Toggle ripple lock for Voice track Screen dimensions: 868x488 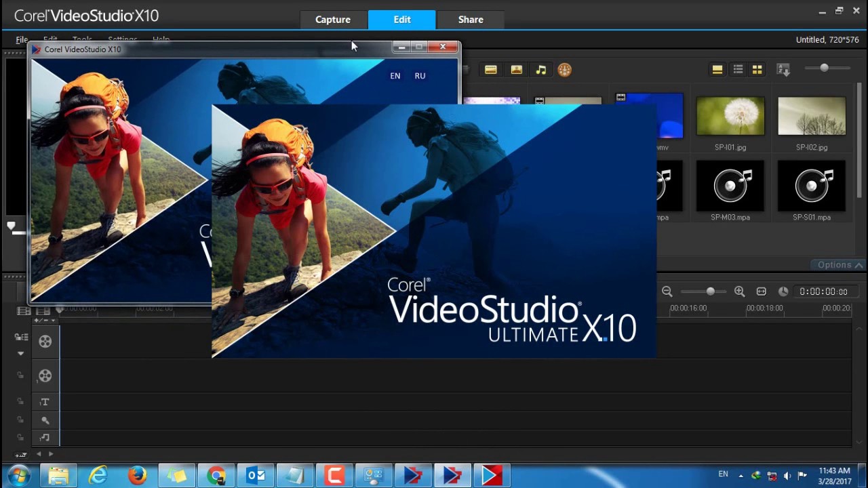tap(20, 420)
